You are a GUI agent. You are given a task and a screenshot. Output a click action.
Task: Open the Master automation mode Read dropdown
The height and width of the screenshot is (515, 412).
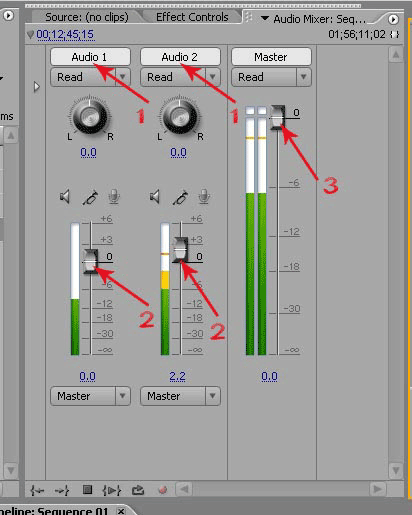(271, 77)
